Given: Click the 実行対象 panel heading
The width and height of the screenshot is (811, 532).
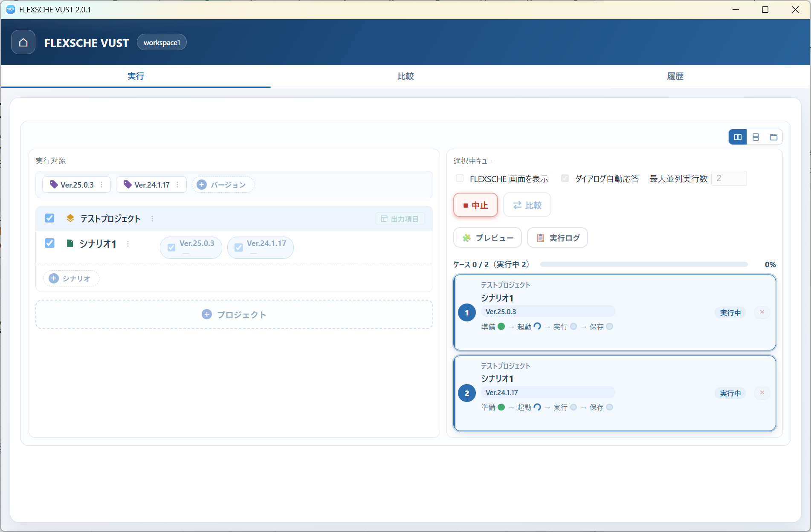Looking at the screenshot, I should pos(51,161).
